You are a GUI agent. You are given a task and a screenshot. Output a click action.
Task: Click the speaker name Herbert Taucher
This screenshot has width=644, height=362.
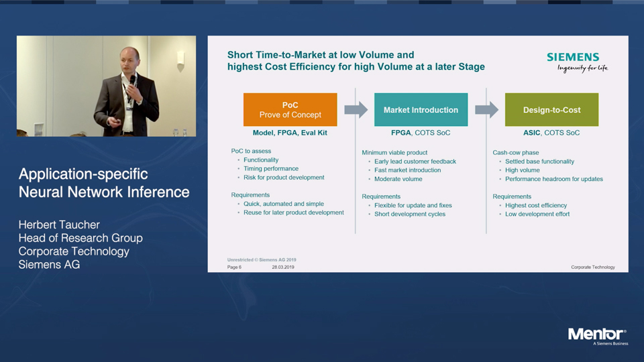coord(59,225)
